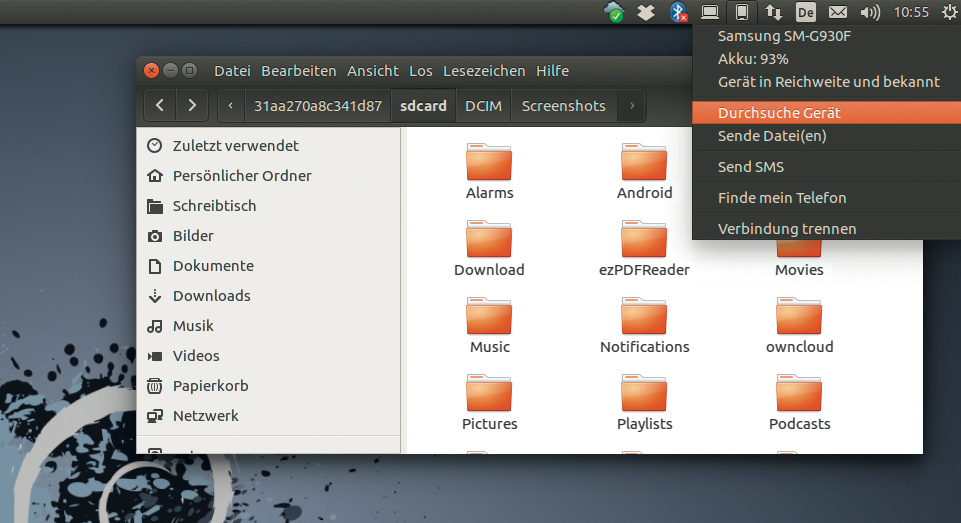This screenshot has height=523, width=961.
Task: Open the De keyboard layout indicator
Action: [805, 12]
